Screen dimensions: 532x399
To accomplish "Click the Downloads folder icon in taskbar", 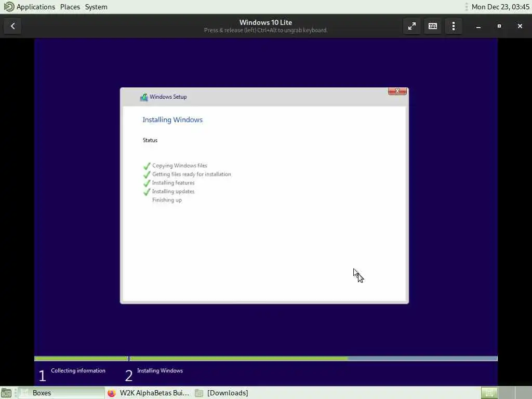I will [199, 393].
